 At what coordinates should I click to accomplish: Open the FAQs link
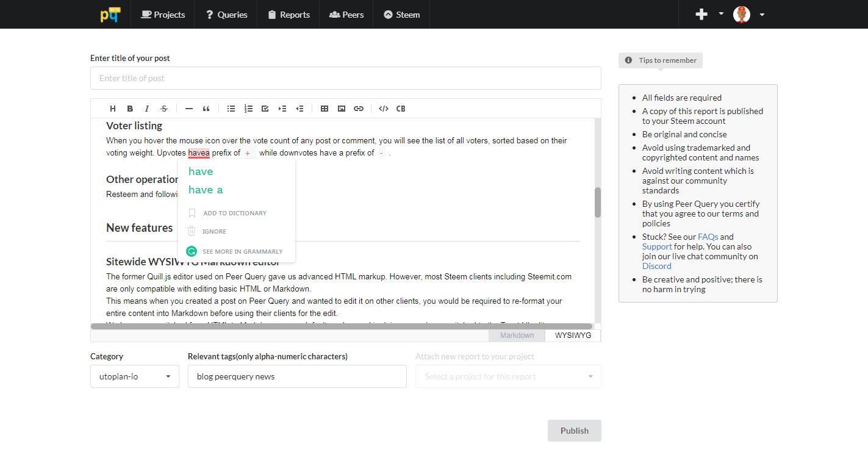tap(708, 237)
